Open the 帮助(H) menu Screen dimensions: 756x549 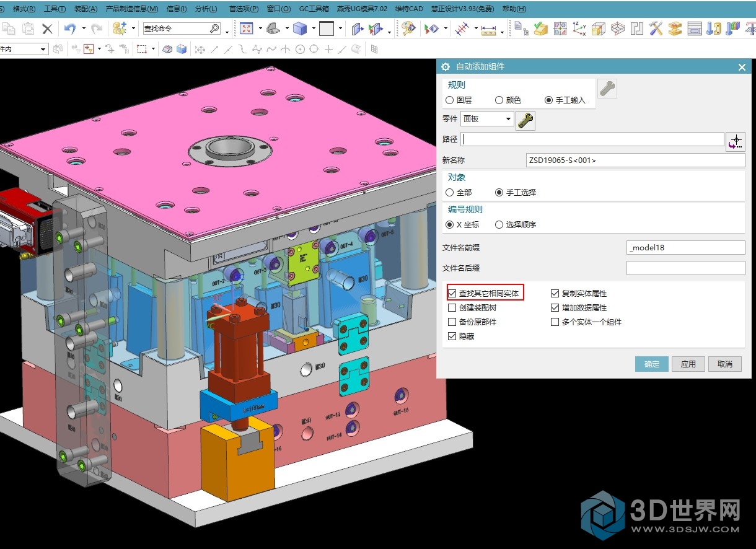(514, 9)
